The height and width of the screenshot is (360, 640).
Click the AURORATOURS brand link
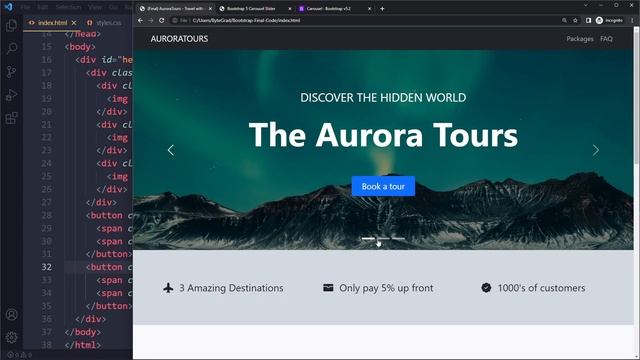click(x=179, y=39)
